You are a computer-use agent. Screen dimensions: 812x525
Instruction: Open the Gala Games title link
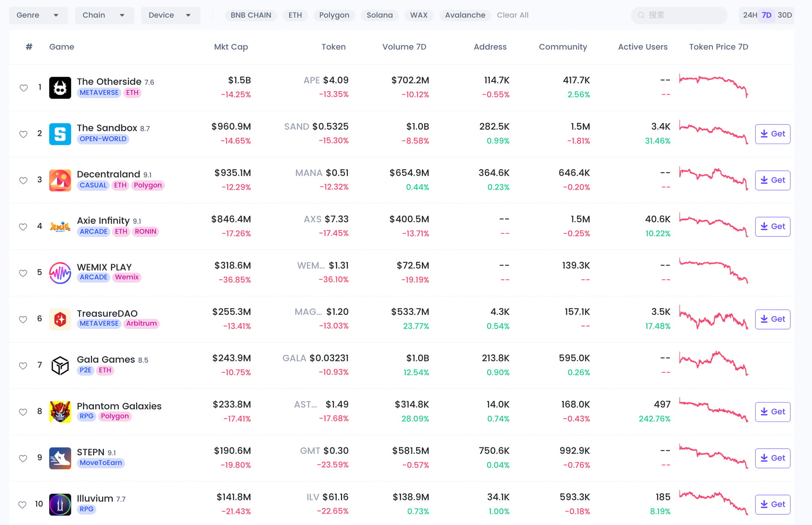click(x=106, y=359)
